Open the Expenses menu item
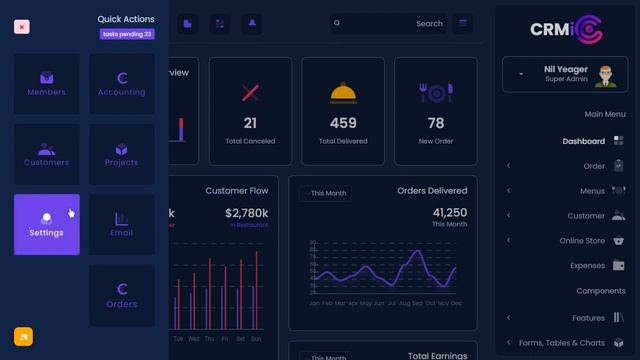This screenshot has height=360, width=640. [x=587, y=266]
